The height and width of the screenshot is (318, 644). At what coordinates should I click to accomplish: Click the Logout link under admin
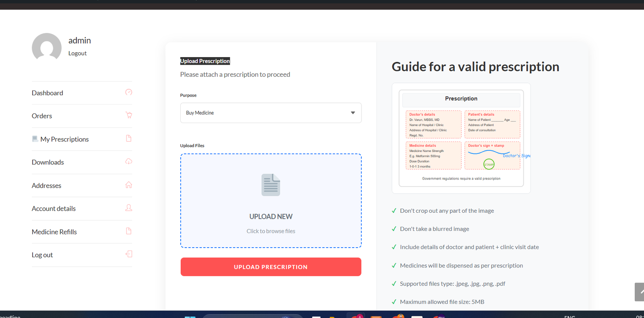pyautogui.click(x=77, y=53)
